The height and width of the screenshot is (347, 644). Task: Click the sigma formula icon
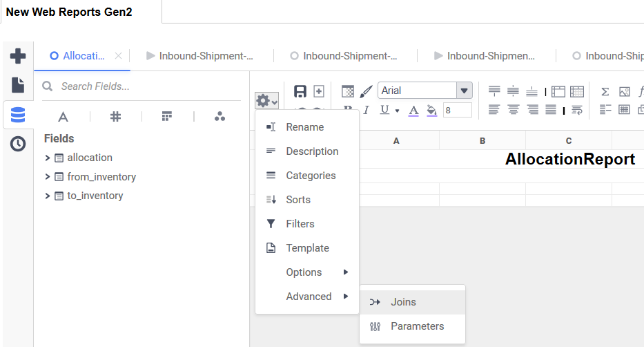(x=605, y=91)
